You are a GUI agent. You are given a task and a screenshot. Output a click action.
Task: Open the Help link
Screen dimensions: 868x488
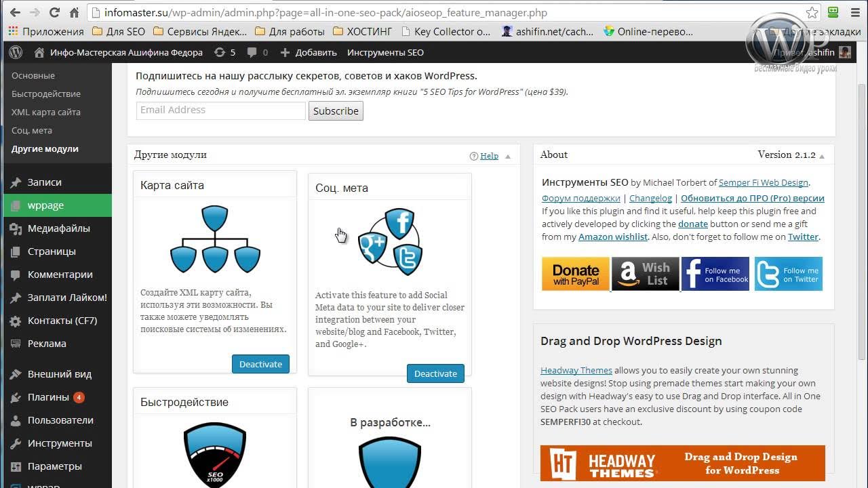coord(489,156)
